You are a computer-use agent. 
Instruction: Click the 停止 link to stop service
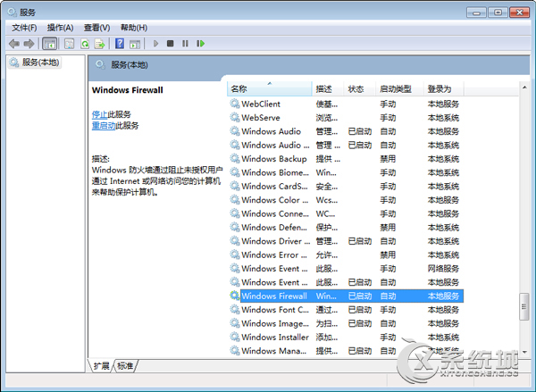99,114
